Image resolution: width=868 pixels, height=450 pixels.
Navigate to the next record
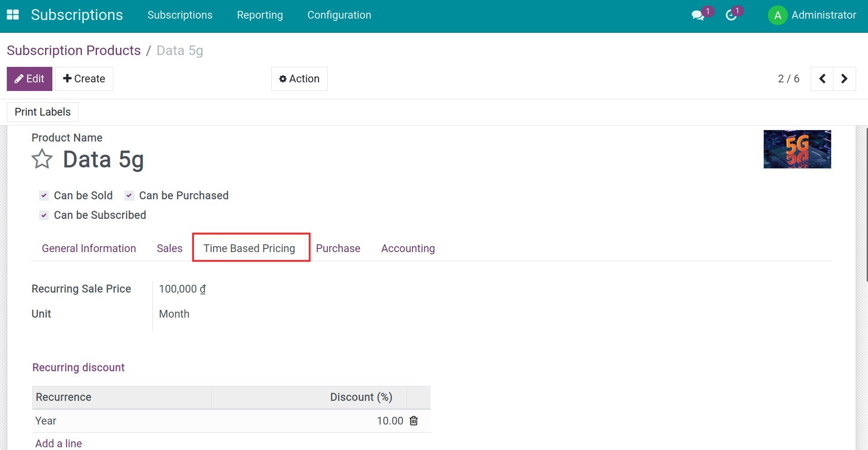[x=845, y=78]
